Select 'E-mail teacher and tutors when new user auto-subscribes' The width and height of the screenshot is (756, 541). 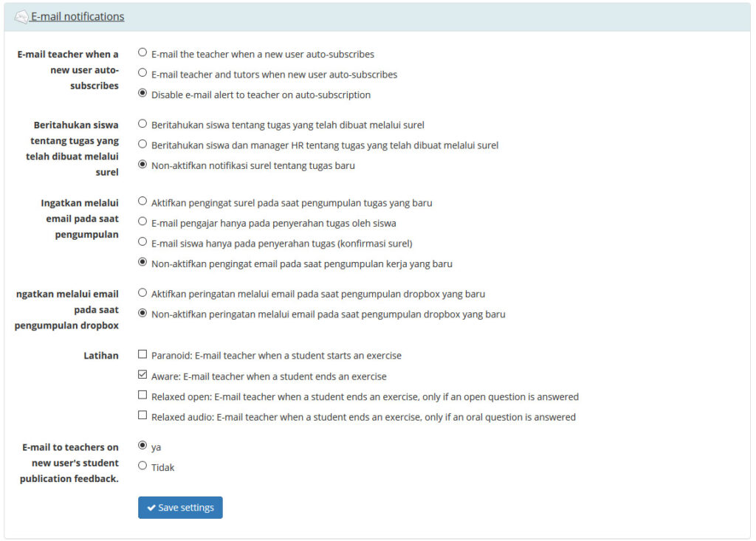coord(141,73)
